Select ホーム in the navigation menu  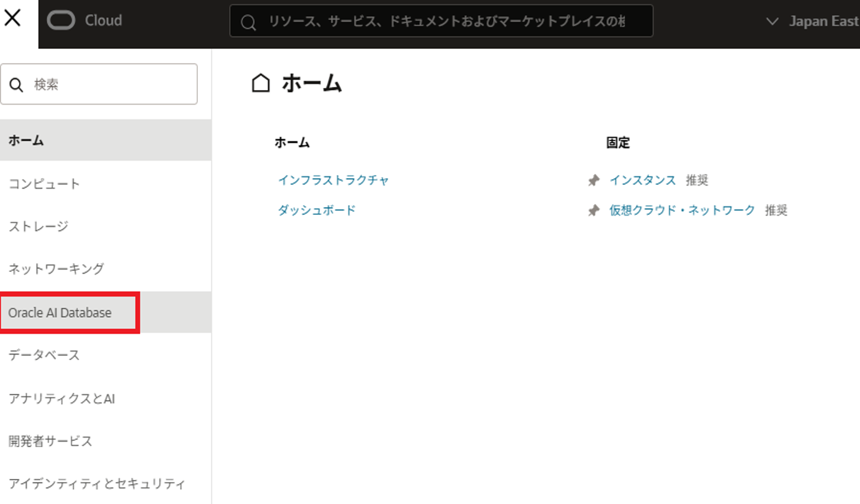(x=26, y=140)
